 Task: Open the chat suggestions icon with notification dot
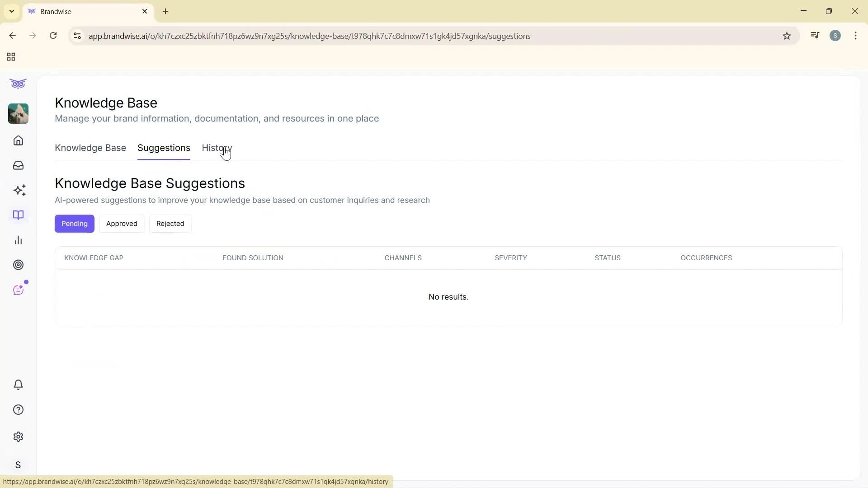[x=18, y=290]
